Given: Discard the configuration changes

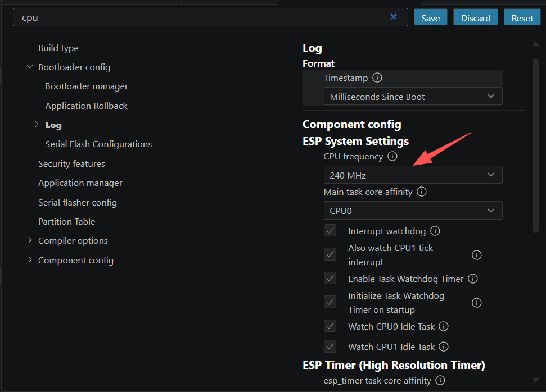Looking at the screenshot, I should pyautogui.click(x=476, y=17).
